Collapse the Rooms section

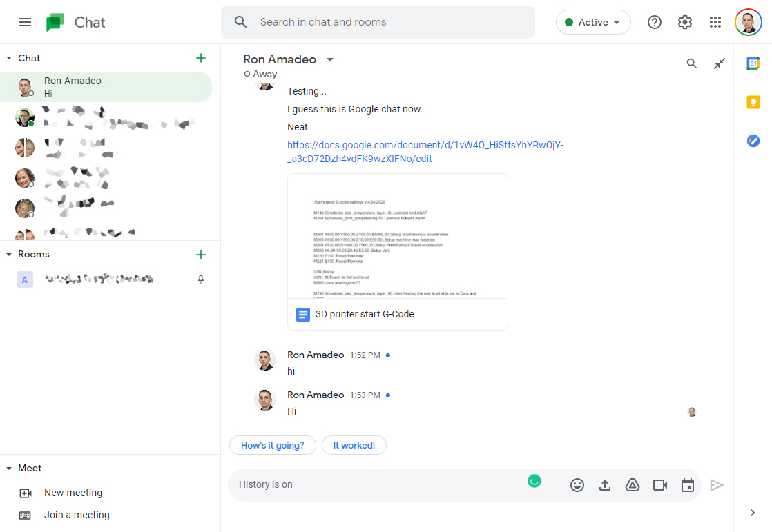pyautogui.click(x=9, y=254)
